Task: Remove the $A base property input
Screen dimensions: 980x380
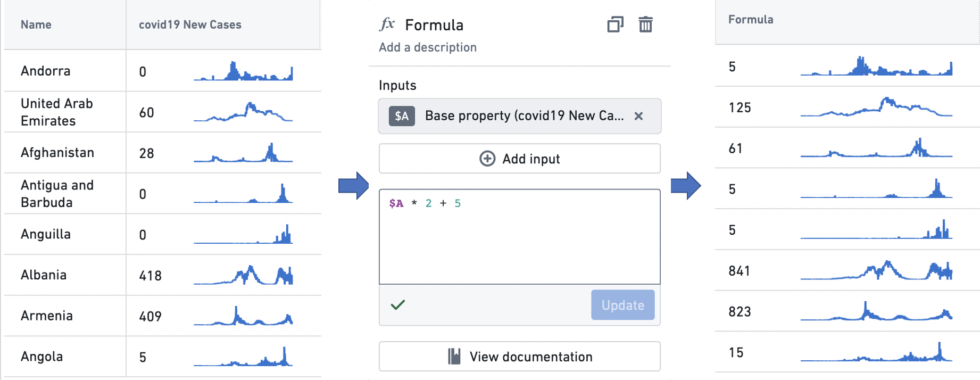Action: pyautogui.click(x=638, y=116)
